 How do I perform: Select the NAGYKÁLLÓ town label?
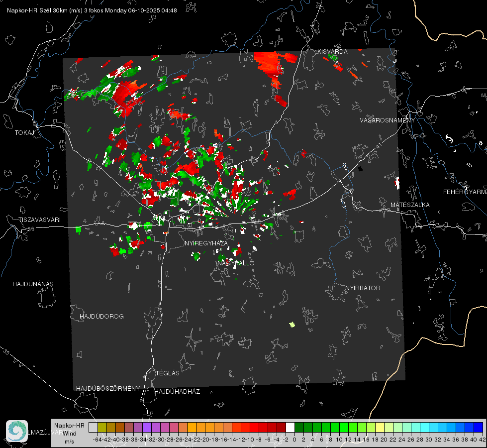(236, 263)
